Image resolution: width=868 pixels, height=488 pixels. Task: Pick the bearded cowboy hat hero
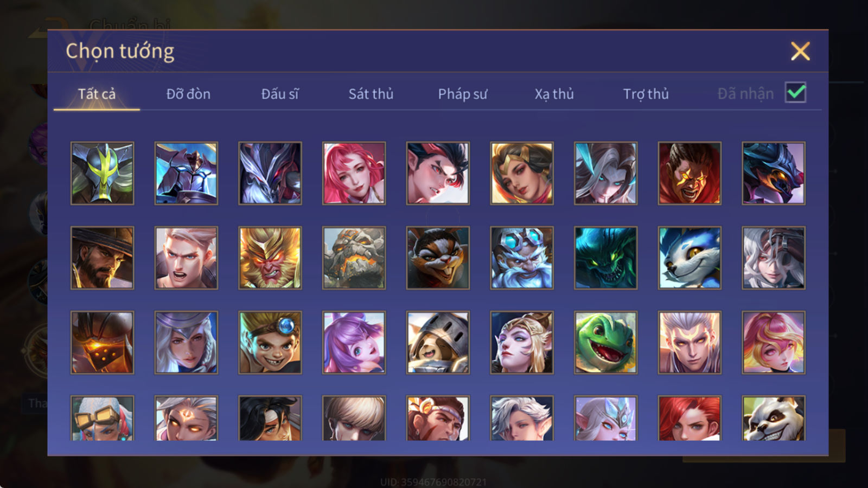tap(102, 258)
